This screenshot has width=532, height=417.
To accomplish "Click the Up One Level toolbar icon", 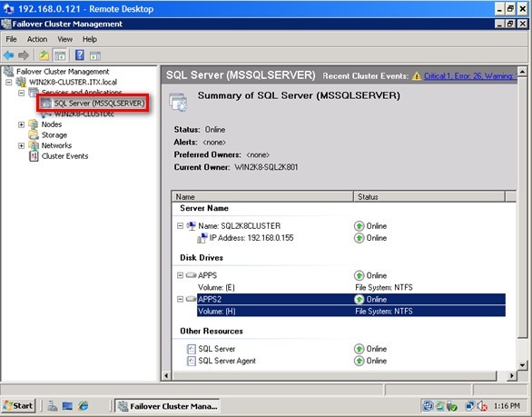I will pos(44,55).
